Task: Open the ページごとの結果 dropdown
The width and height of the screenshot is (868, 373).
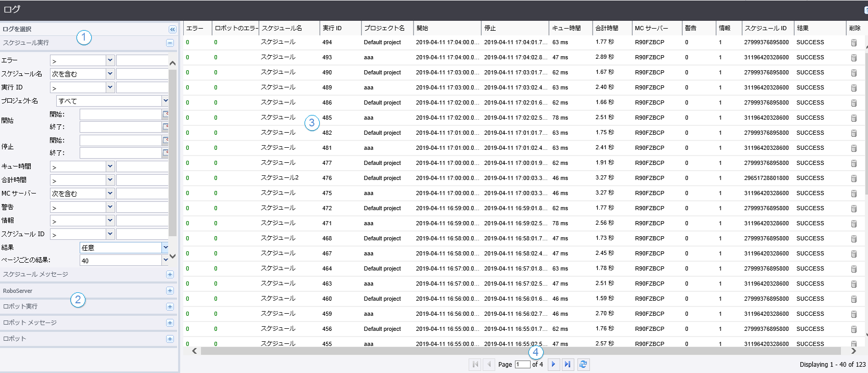Action: click(x=165, y=260)
